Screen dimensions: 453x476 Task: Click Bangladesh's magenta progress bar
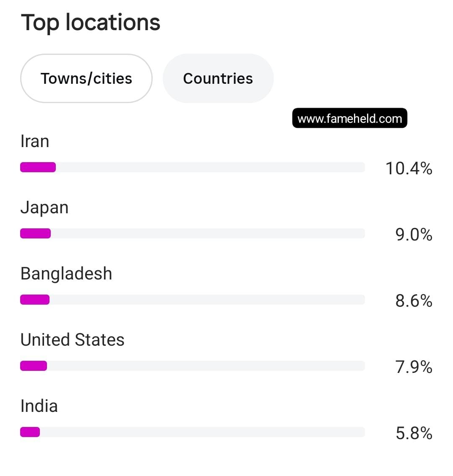click(x=35, y=300)
